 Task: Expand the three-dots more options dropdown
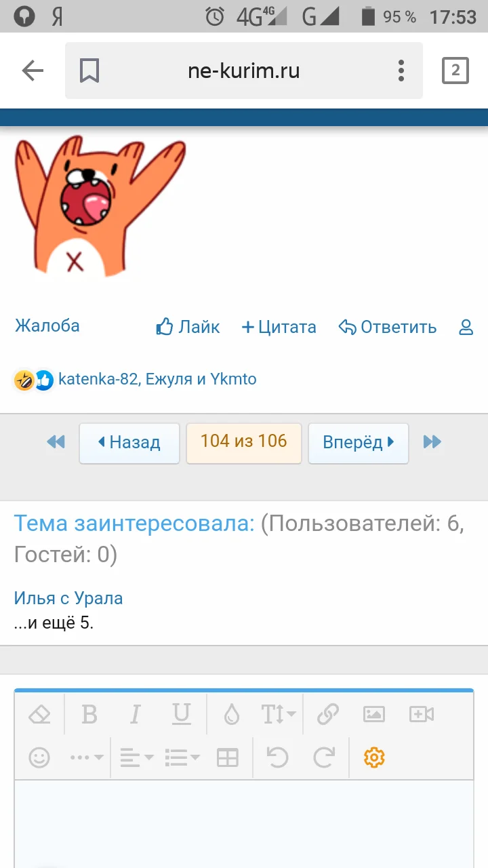point(87,757)
